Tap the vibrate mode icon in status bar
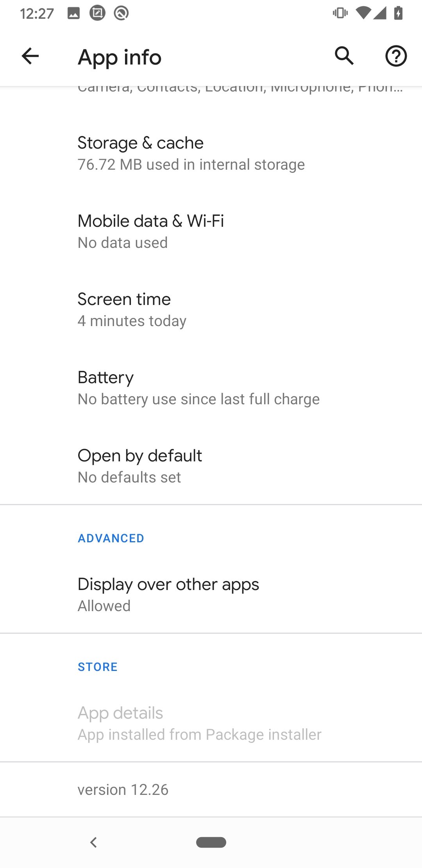The height and width of the screenshot is (868, 422). point(340,13)
